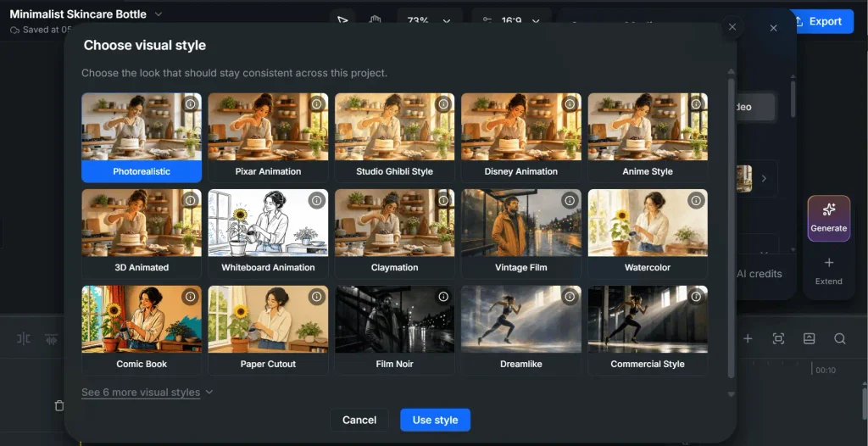View info for Film Noir style

click(x=443, y=297)
